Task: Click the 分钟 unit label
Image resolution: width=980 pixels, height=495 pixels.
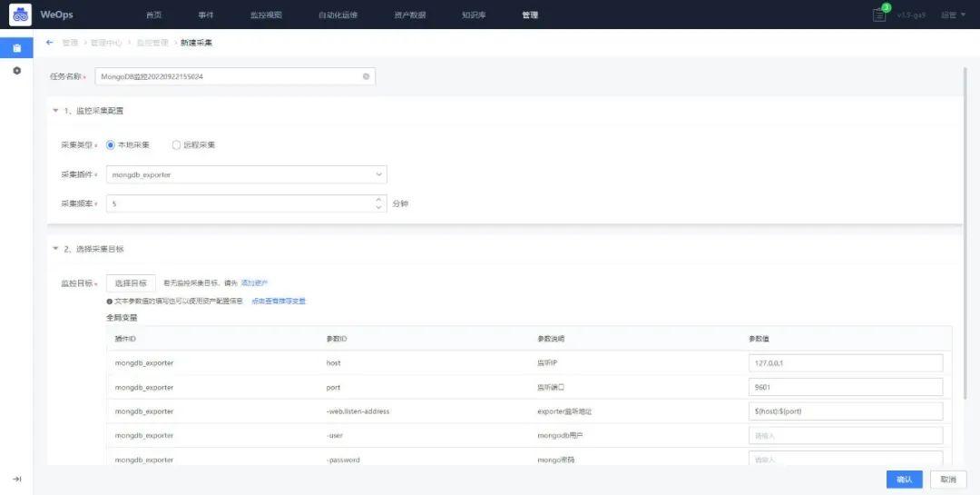Action: coord(400,204)
